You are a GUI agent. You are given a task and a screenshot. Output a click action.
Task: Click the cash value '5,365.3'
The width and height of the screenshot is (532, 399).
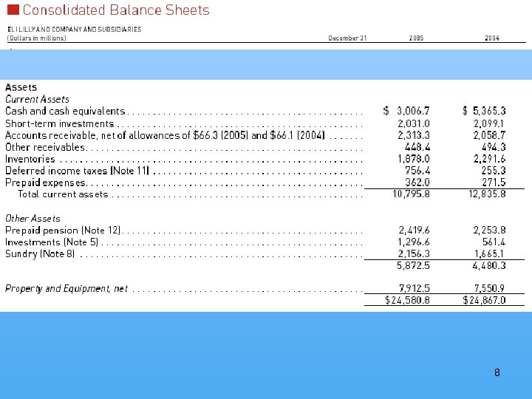tap(489, 111)
